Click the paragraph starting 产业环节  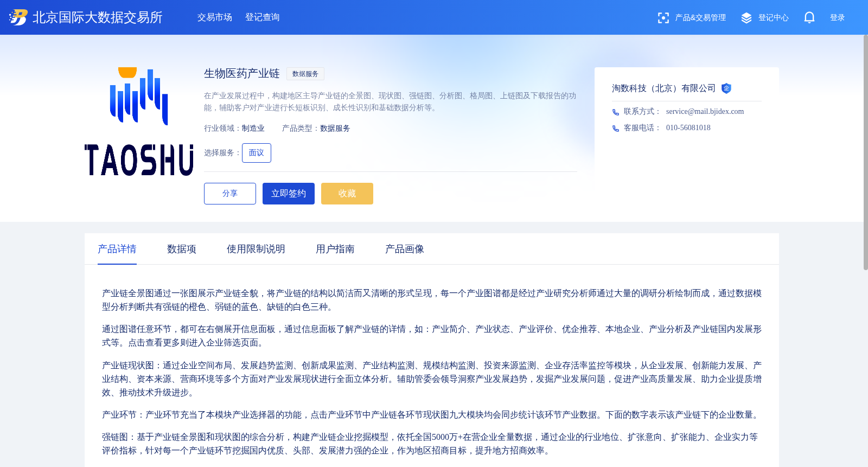click(x=432, y=415)
